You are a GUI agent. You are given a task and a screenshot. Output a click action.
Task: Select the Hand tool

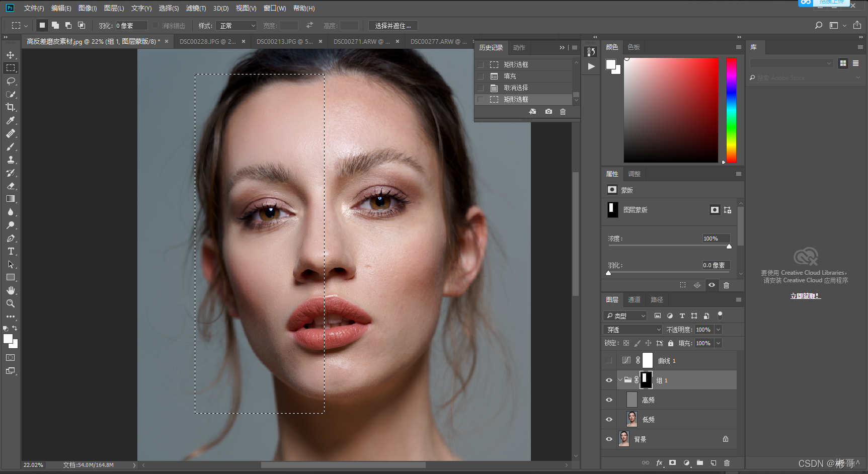pos(11,290)
